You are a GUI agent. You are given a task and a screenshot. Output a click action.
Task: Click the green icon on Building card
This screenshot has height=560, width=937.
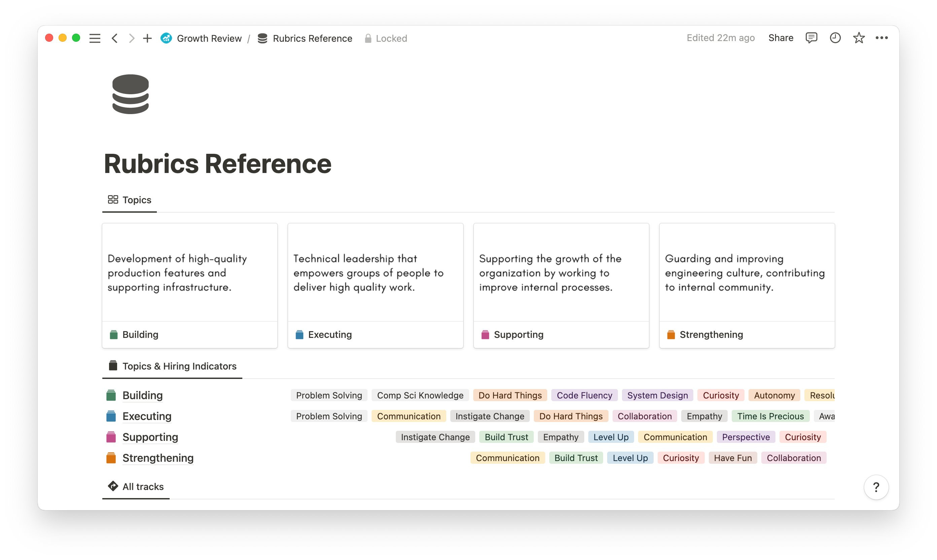pos(113,334)
